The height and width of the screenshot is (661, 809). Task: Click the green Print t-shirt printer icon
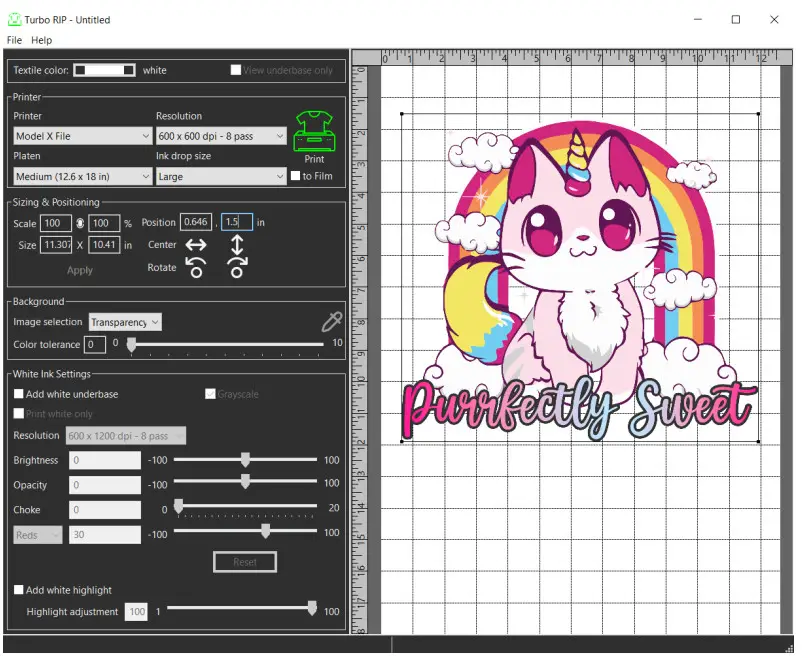pos(314,132)
